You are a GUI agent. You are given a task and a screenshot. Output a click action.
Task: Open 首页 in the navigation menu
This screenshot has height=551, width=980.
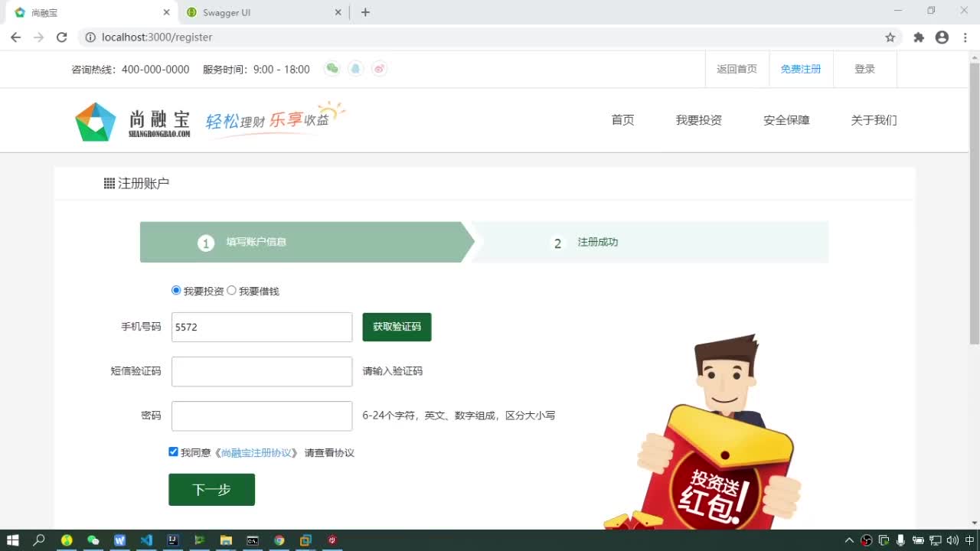(622, 120)
